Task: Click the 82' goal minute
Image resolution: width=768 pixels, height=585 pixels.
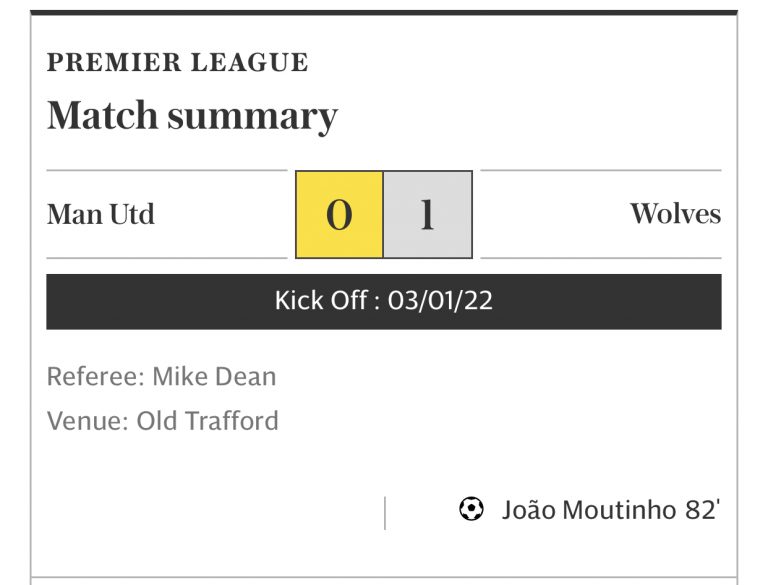Action: pyautogui.click(x=701, y=510)
